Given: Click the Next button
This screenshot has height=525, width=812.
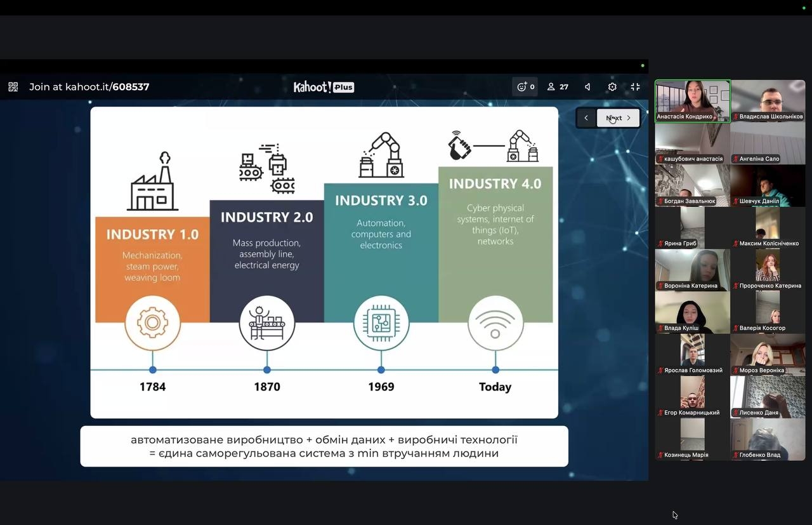Looking at the screenshot, I should click(x=619, y=118).
